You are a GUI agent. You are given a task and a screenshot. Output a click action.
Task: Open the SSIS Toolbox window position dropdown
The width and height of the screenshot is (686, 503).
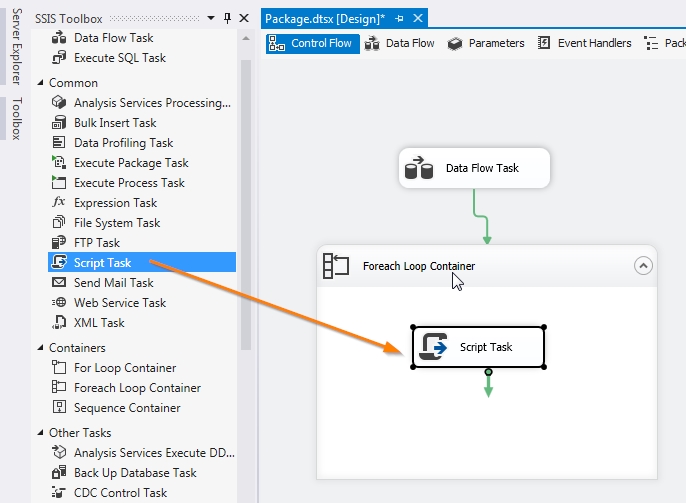211,18
